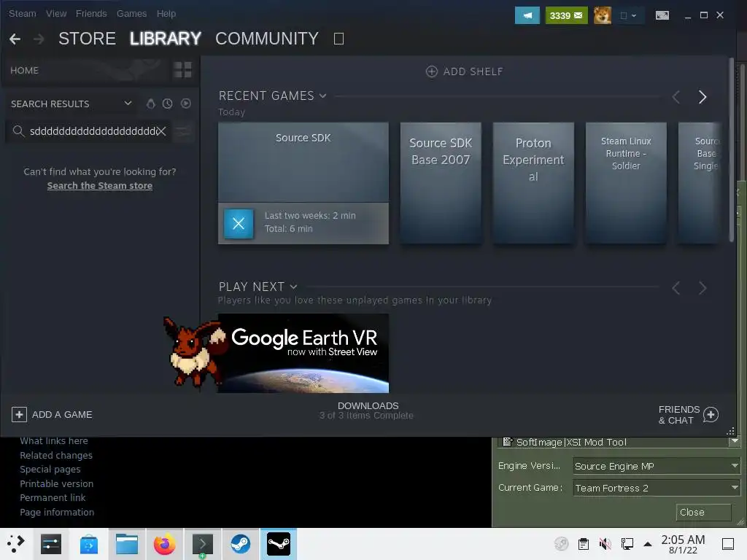The width and height of the screenshot is (747, 560).
Task: Open clipboard tray icon
Action: tap(583, 544)
